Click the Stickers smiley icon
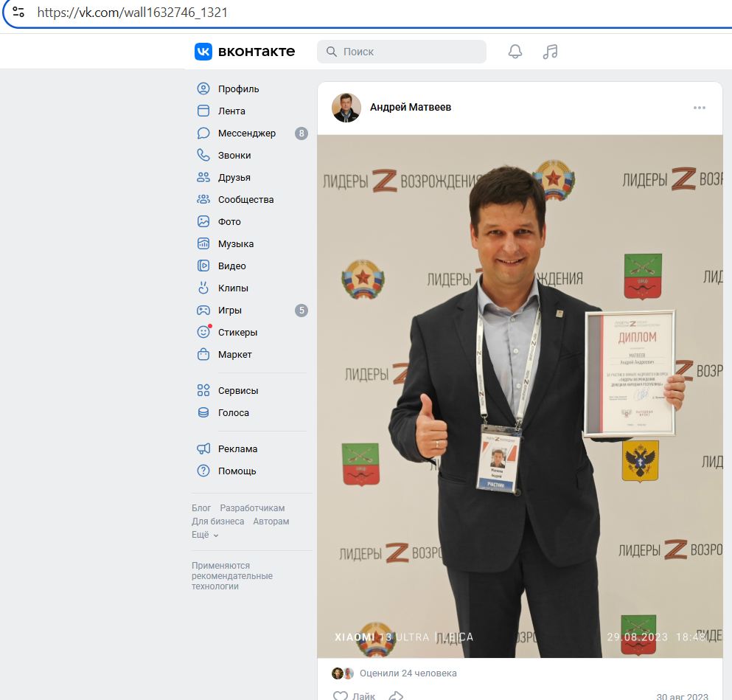This screenshot has width=732, height=700. click(x=203, y=333)
